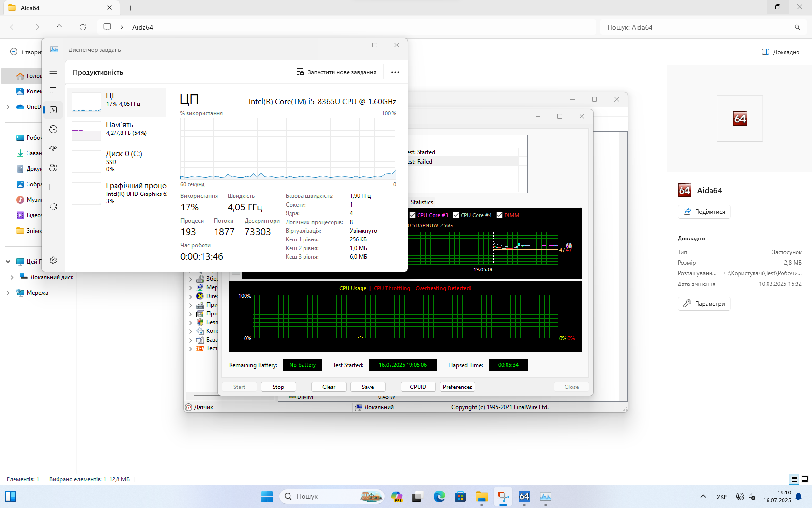Expand the Мережа tree node

point(8,293)
